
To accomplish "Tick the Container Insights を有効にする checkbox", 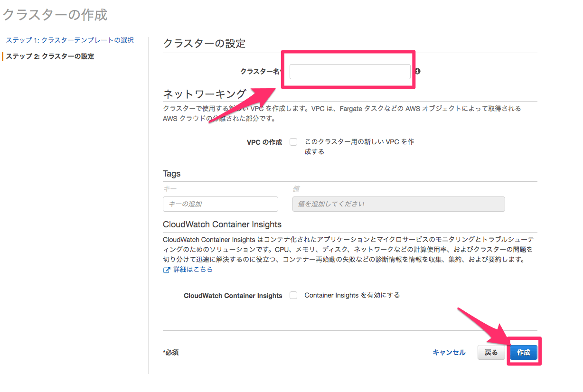I will [x=293, y=295].
